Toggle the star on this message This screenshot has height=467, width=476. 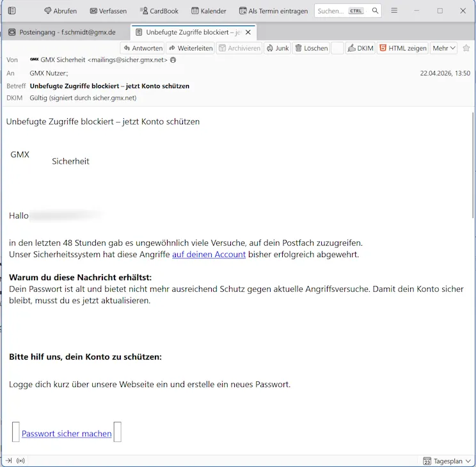tap(466, 48)
